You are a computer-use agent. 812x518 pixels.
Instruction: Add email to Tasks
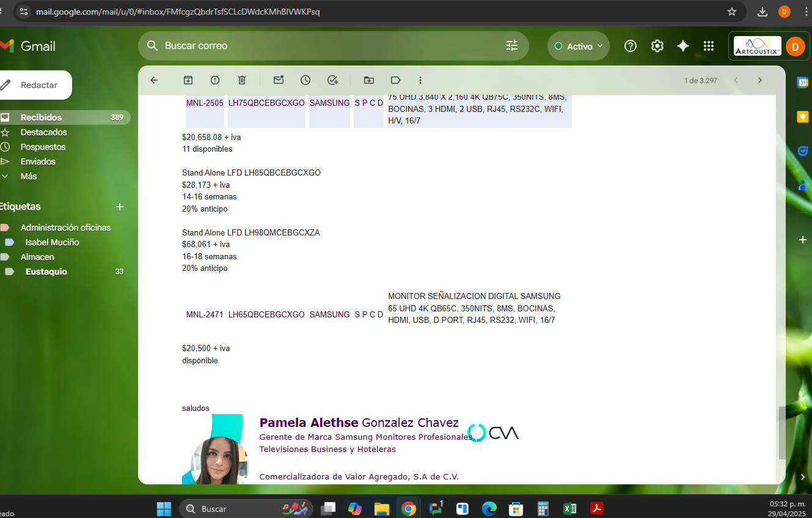[332, 80]
